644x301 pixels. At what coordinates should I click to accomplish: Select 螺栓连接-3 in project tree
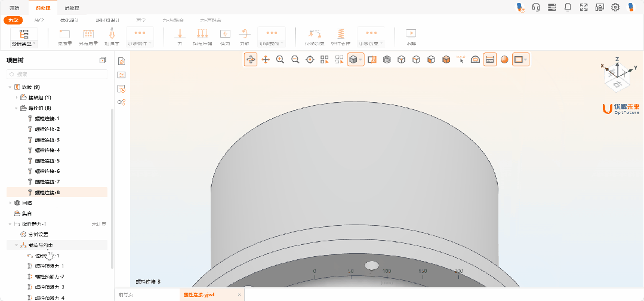tap(47, 140)
